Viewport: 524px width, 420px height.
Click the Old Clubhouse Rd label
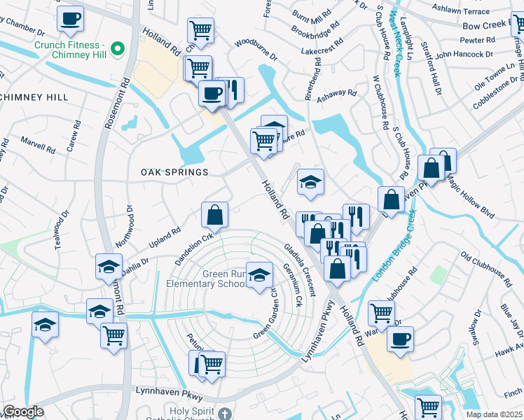486,269
